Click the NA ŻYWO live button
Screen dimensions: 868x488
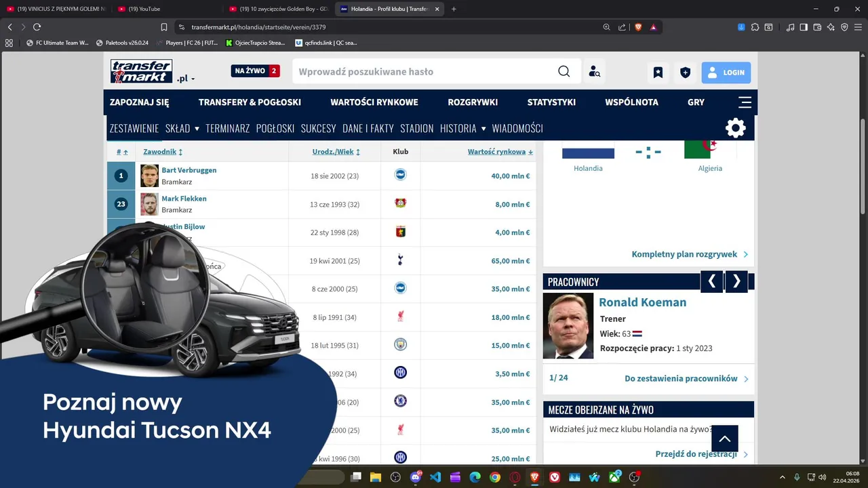click(x=256, y=70)
